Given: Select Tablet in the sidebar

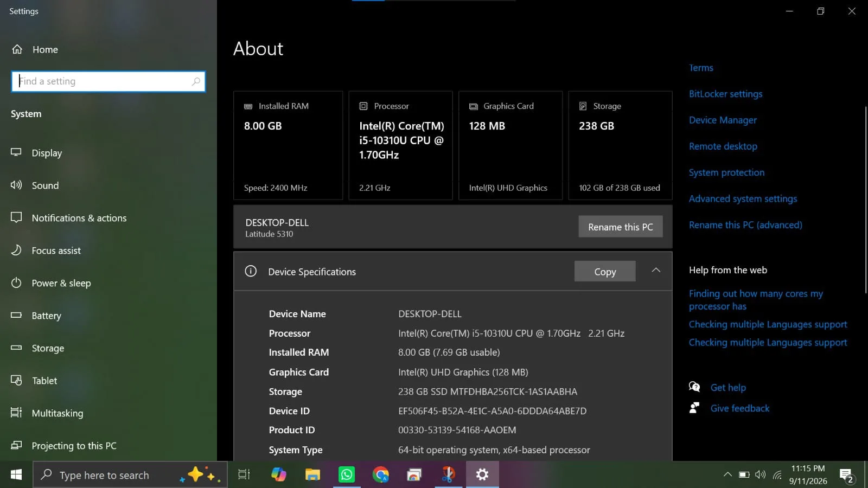Looking at the screenshot, I should [x=44, y=381].
